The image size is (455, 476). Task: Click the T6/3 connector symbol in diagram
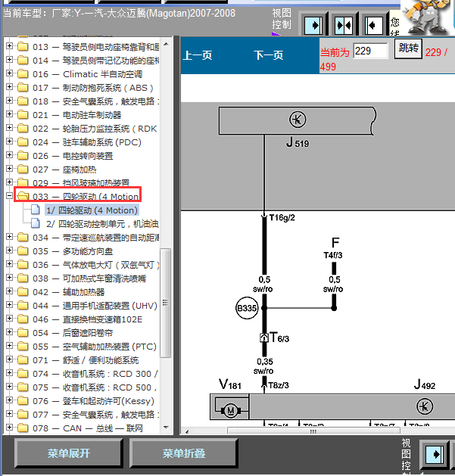click(x=264, y=338)
